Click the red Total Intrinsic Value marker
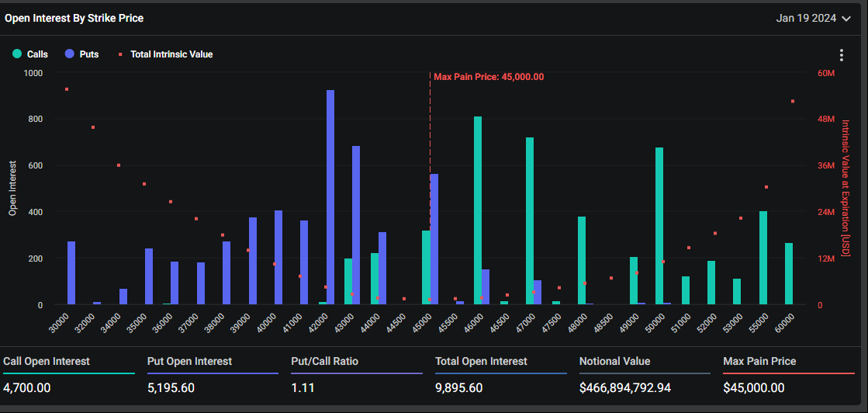The height and width of the screenshot is (413, 868). tap(120, 54)
